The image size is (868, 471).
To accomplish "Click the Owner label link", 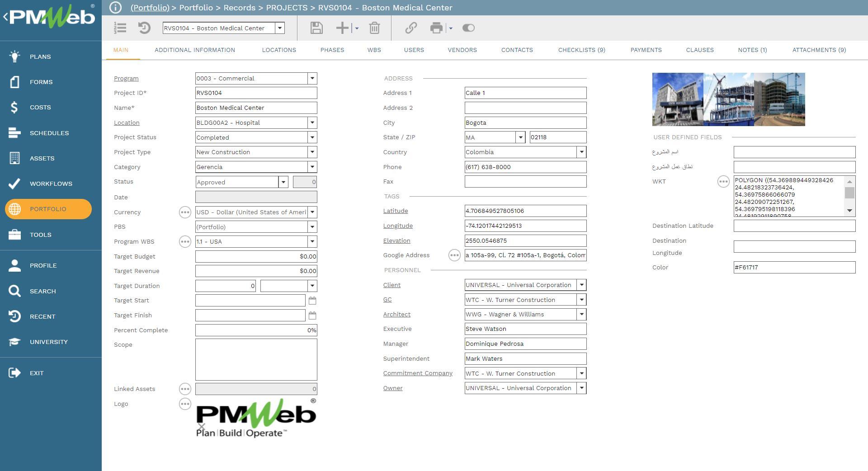I will pyautogui.click(x=393, y=388).
